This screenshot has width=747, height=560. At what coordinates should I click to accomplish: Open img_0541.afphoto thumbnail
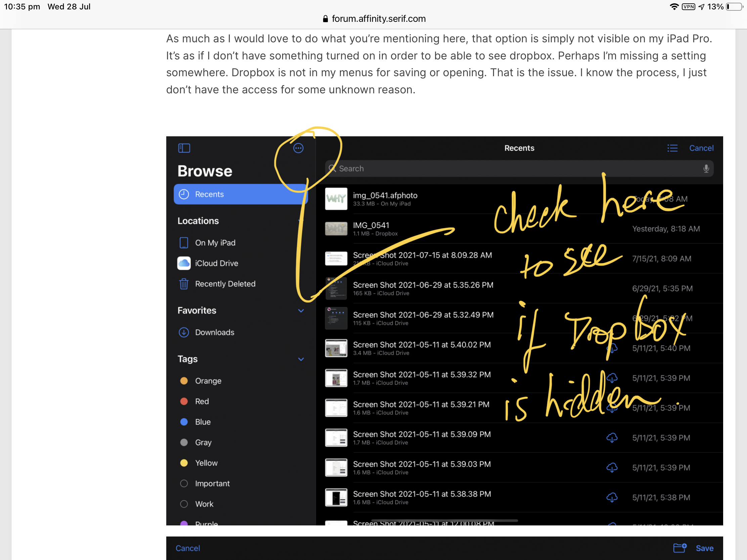point(336,199)
